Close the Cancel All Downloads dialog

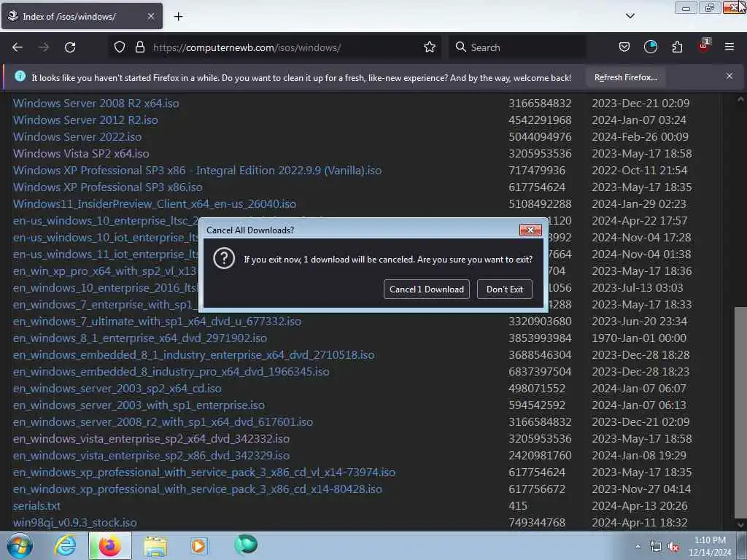click(530, 230)
